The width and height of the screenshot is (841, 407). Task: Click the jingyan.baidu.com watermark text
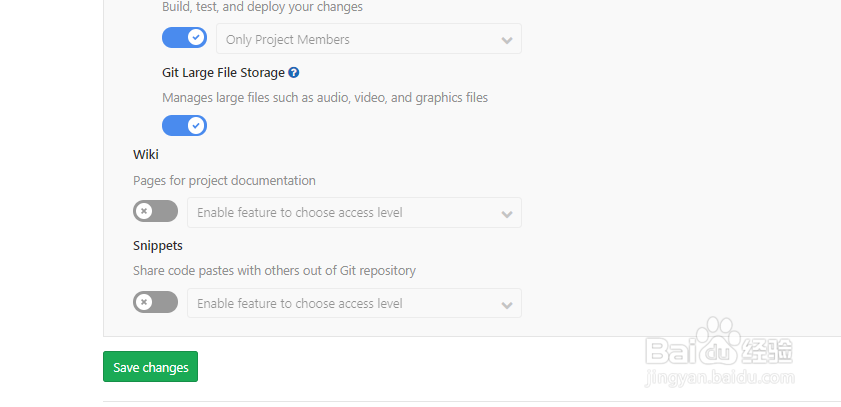[x=720, y=379]
